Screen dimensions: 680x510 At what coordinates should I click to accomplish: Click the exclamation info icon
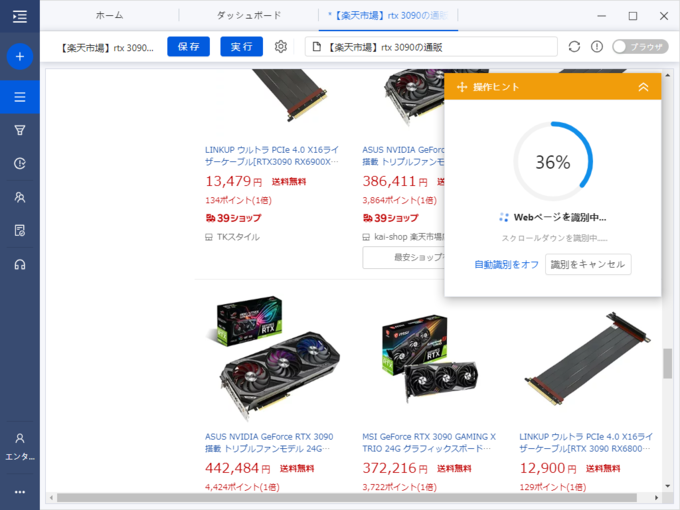coord(597,46)
